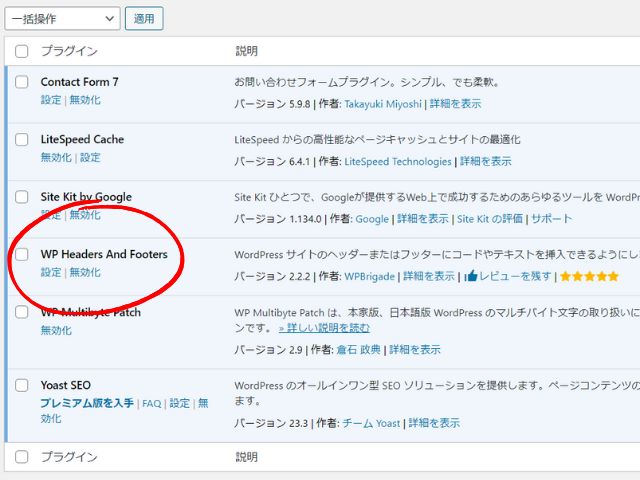Check the Contact Form 7 plugin checkbox
640x480 pixels.
(22, 82)
